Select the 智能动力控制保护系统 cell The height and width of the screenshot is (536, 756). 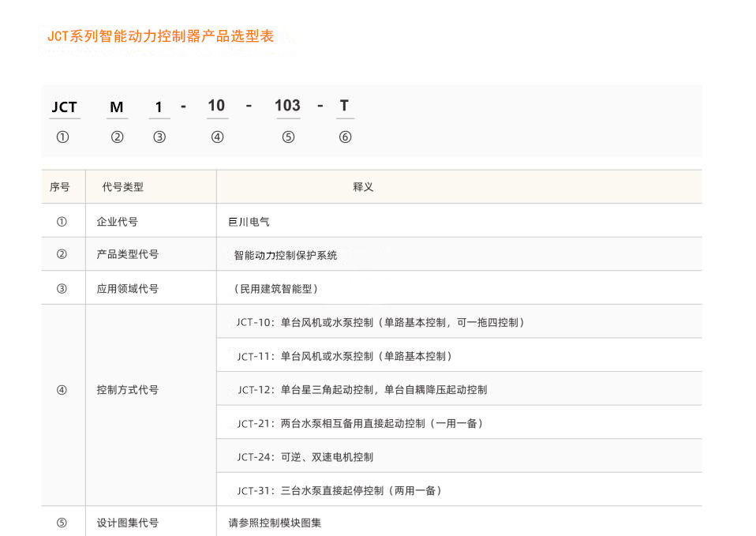coord(285,256)
